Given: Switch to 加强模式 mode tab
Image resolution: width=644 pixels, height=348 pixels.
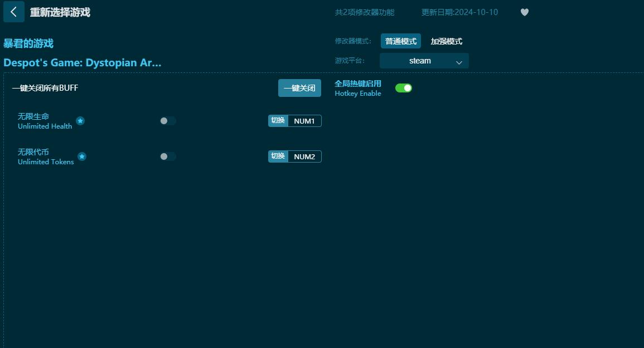Looking at the screenshot, I should (x=446, y=41).
